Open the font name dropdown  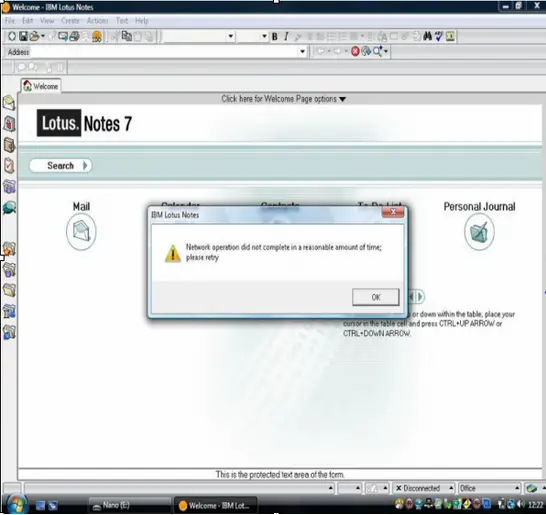(x=231, y=36)
